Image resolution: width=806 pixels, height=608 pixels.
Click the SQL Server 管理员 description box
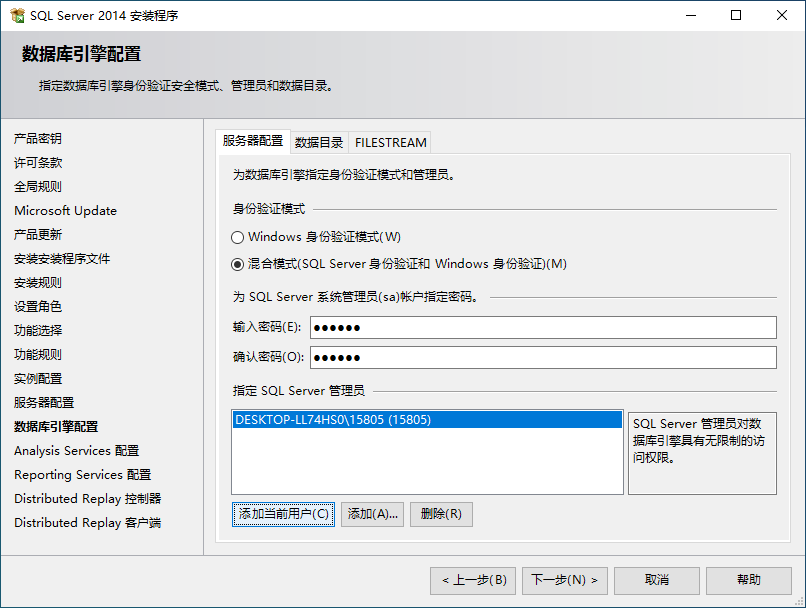702,453
